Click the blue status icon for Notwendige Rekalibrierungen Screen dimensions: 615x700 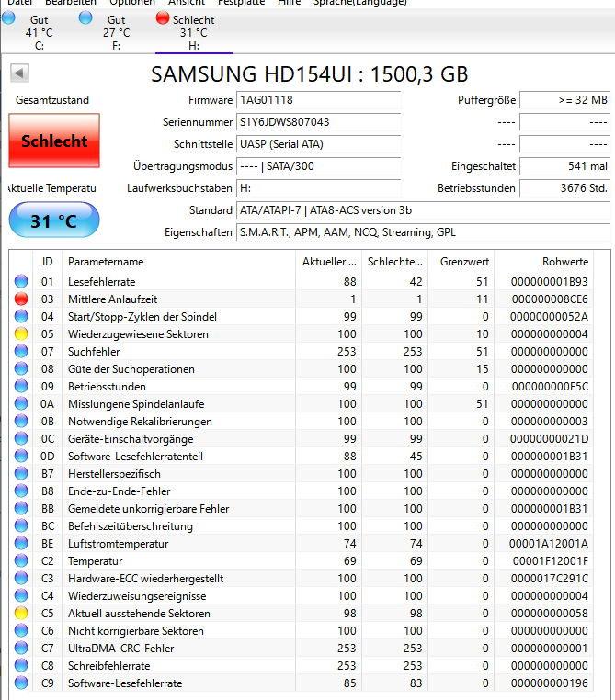click(x=21, y=421)
